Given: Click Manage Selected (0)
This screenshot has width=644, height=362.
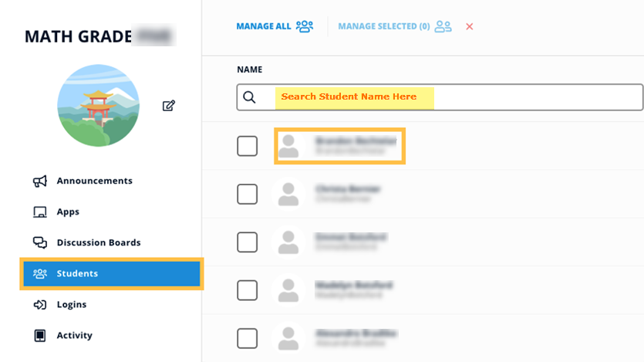Looking at the screenshot, I should coord(394,27).
